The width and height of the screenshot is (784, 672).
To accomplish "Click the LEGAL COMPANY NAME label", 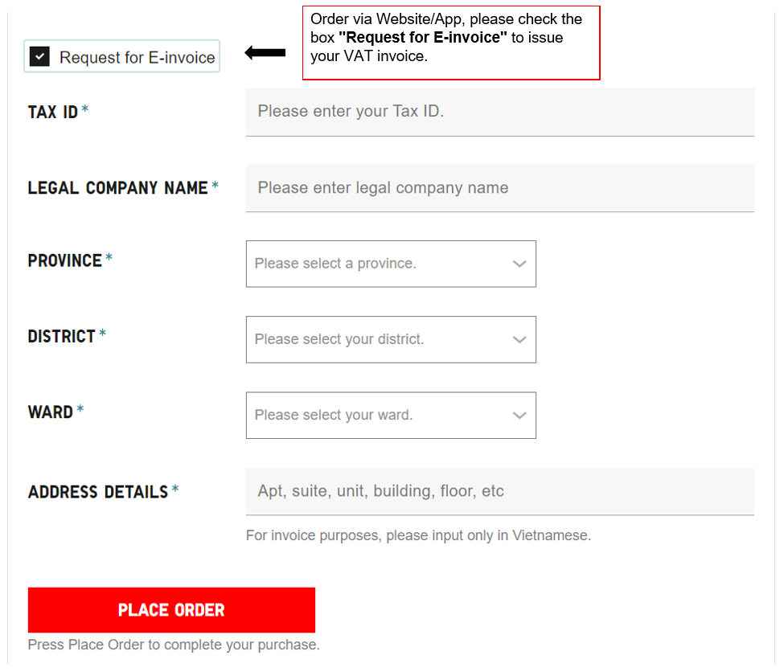I will (x=117, y=188).
